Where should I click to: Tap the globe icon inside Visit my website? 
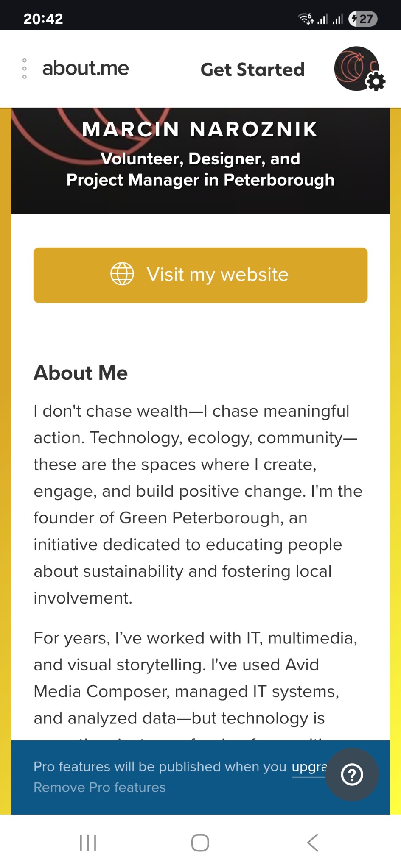click(x=122, y=274)
